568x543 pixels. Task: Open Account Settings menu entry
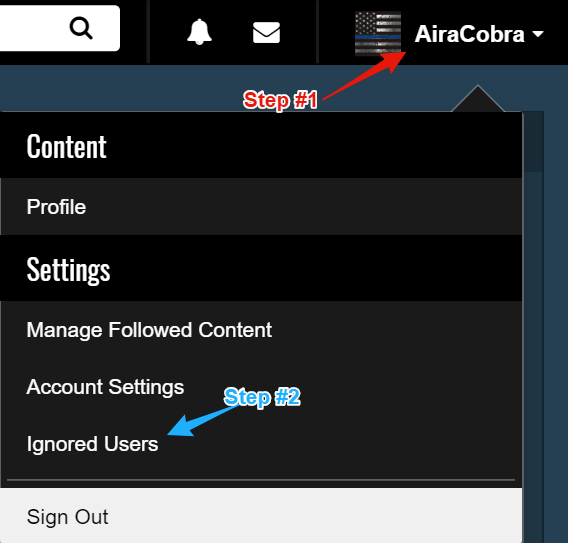click(105, 387)
